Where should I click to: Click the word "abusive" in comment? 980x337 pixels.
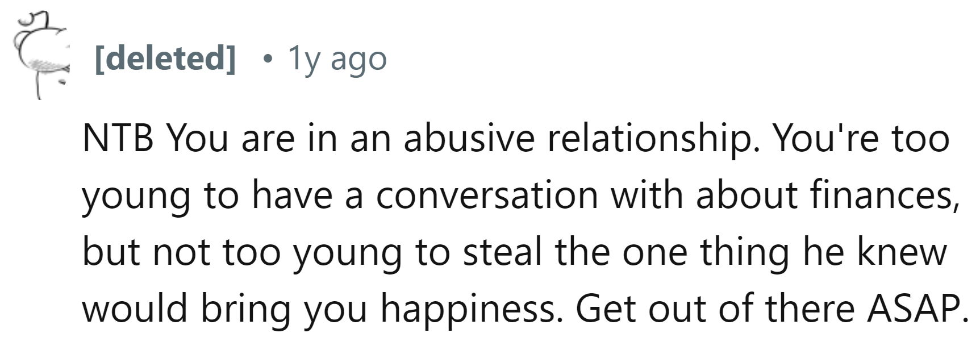[x=469, y=138]
